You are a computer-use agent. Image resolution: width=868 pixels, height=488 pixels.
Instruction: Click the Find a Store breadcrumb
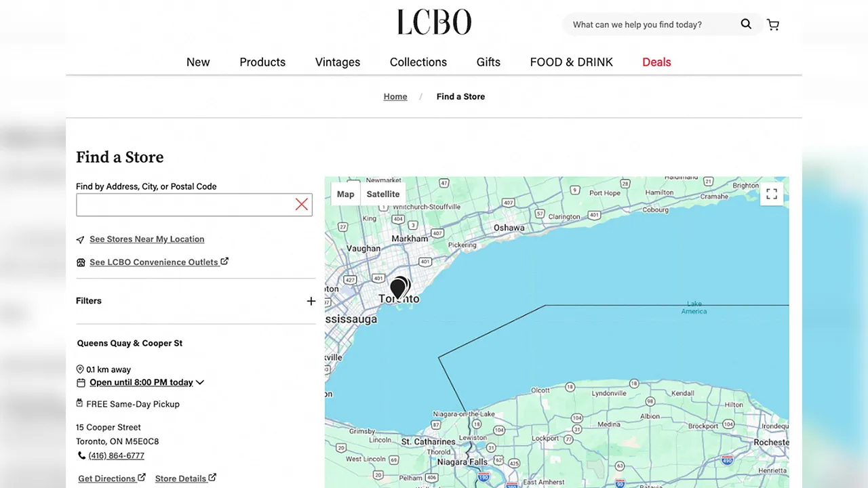[x=460, y=96]
